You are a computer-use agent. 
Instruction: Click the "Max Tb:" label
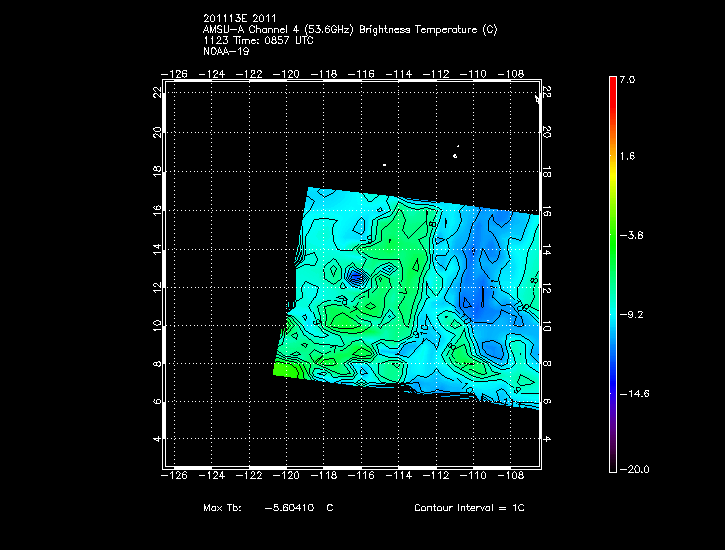pyautogui.click(x=221, y=508)
